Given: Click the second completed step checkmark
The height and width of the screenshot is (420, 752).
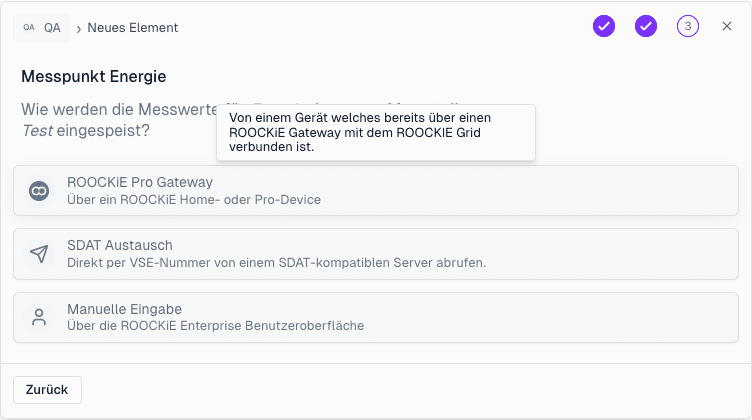Looking at the screenshot, I should (646, 27).
